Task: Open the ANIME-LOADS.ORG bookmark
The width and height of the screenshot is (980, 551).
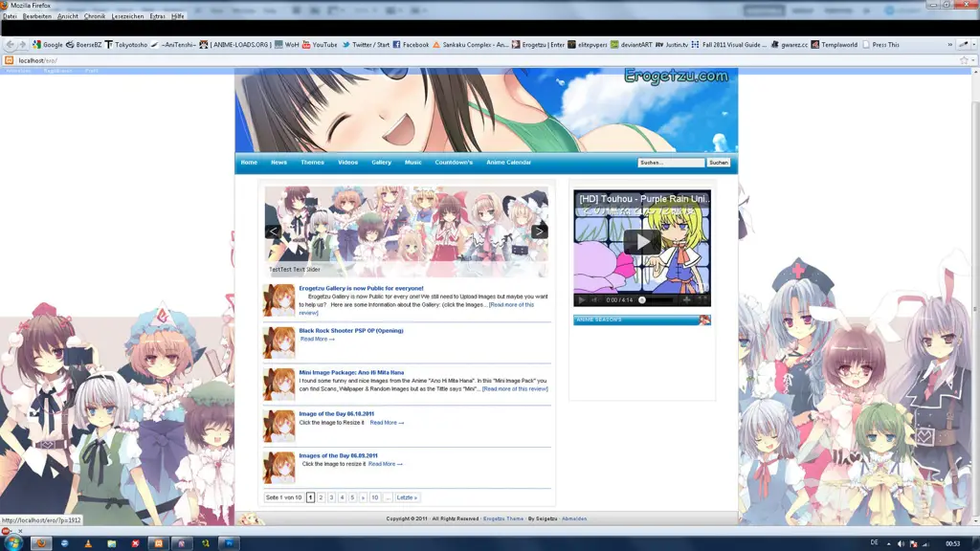Action: [235, 45]
